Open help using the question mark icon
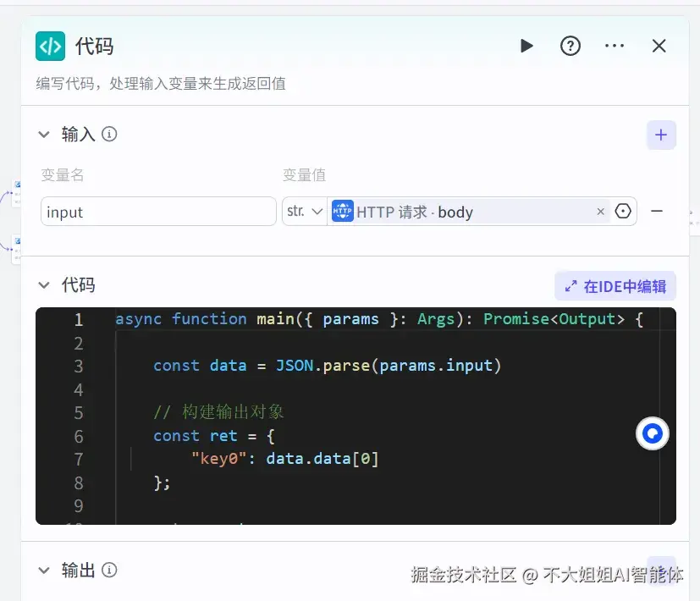The width and height of the screenshot is (700, 601). tap(570, 46)
